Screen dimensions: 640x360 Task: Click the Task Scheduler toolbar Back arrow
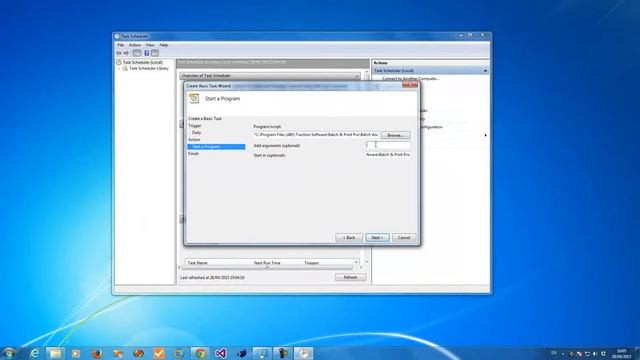(119, 53)
